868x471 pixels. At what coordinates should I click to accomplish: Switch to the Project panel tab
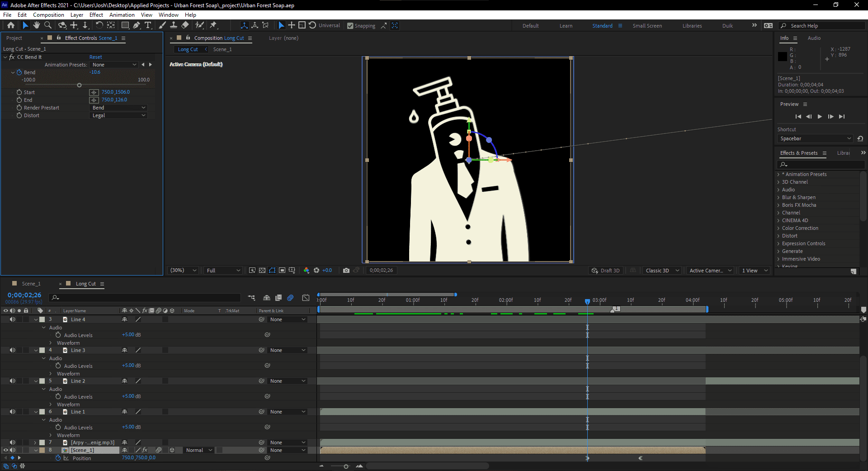pyautogui.click(x=14, y=38)
